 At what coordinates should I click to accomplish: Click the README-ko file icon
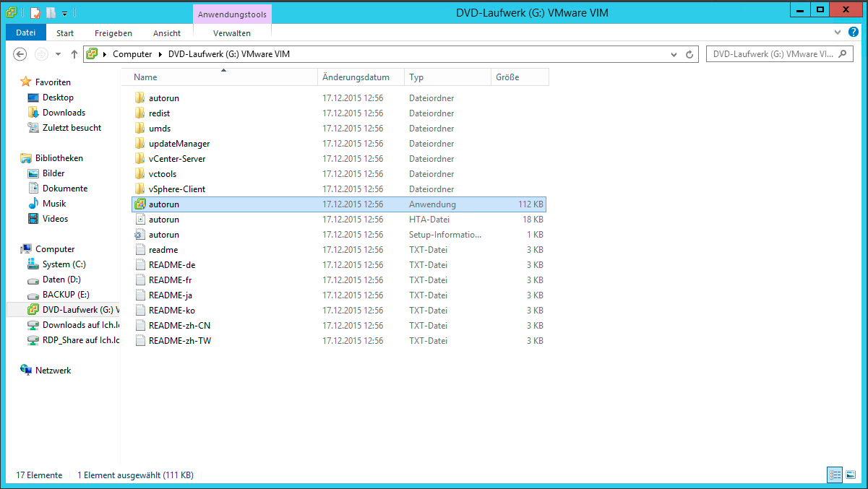point(140,310)
